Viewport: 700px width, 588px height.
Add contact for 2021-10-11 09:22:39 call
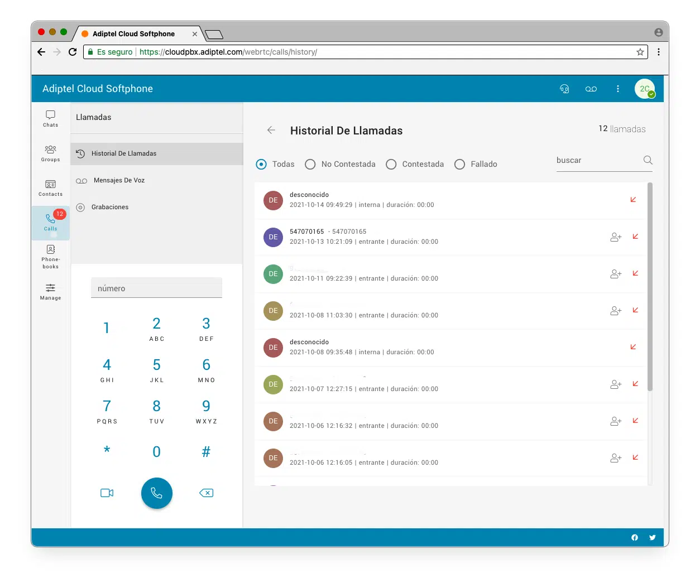point(616,274)
